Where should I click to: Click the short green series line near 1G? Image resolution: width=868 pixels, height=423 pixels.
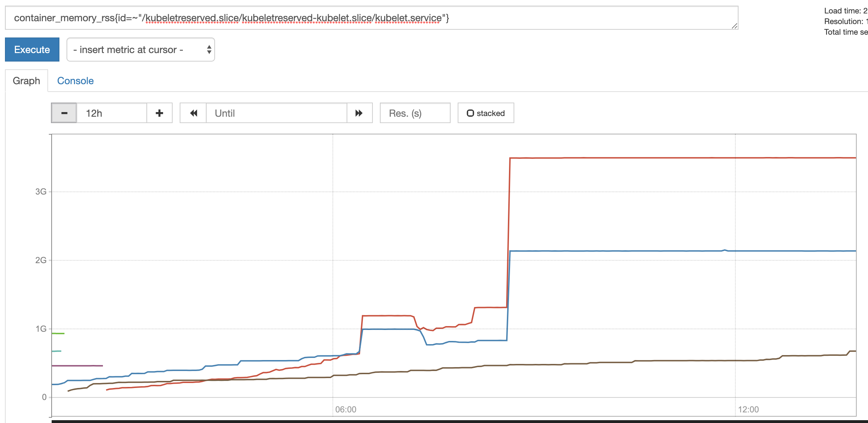click(58, 333)
